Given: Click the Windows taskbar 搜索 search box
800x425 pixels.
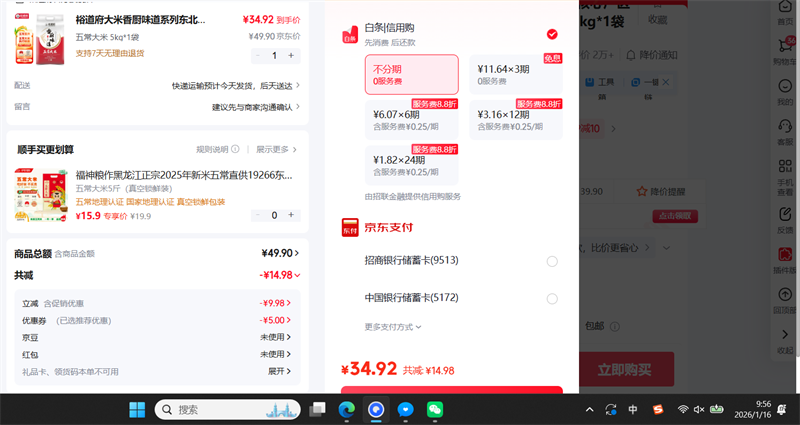Looking at the screenshot, I should click(228, 409).
